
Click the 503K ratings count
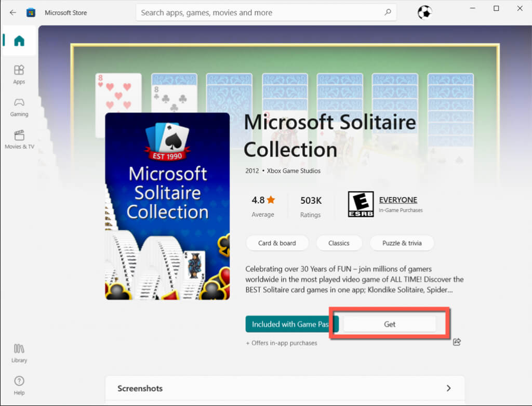point(311,200)
